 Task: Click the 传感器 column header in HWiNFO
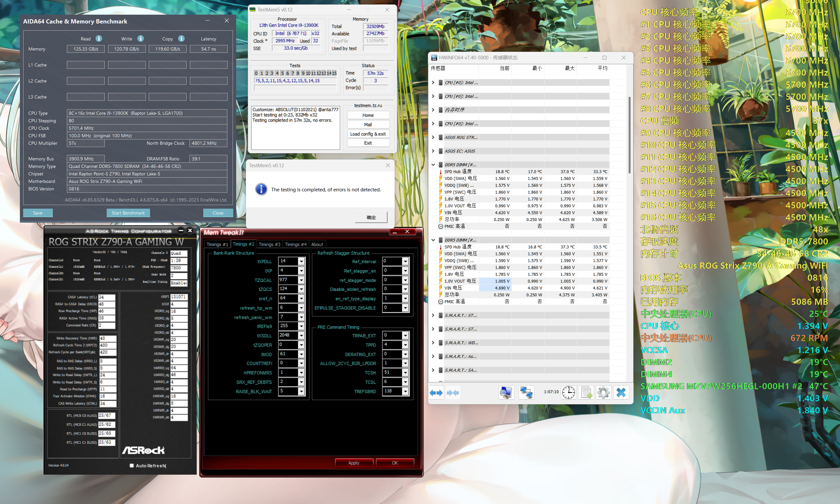tap(453, 68)
